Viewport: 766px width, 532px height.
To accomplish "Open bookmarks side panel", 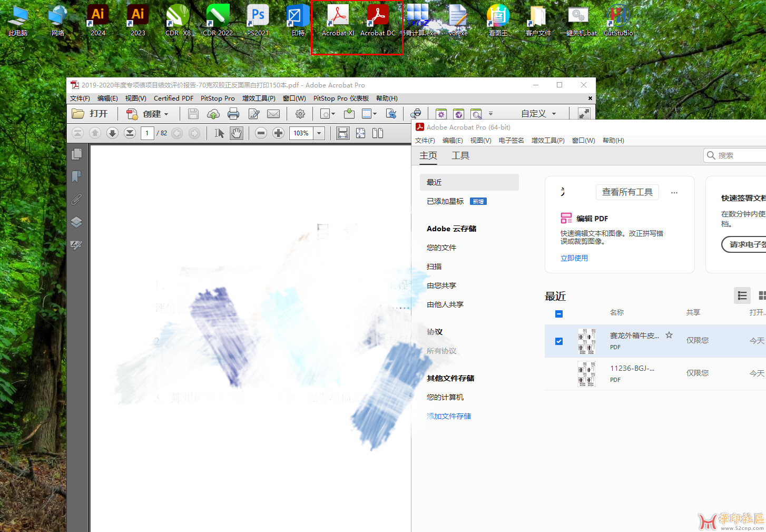I will pos(76,176).
